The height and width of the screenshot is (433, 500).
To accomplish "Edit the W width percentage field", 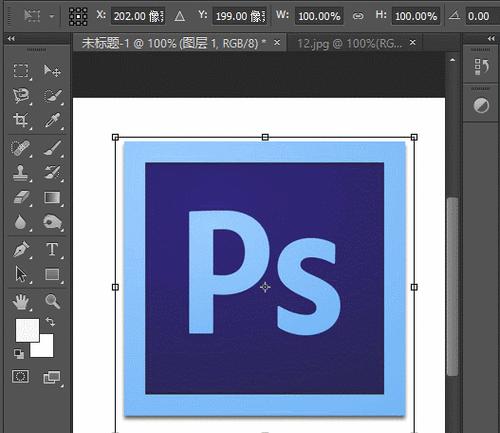I will point(319,16).
